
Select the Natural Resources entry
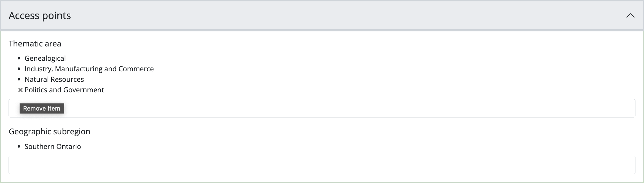(x=54, y=79)
